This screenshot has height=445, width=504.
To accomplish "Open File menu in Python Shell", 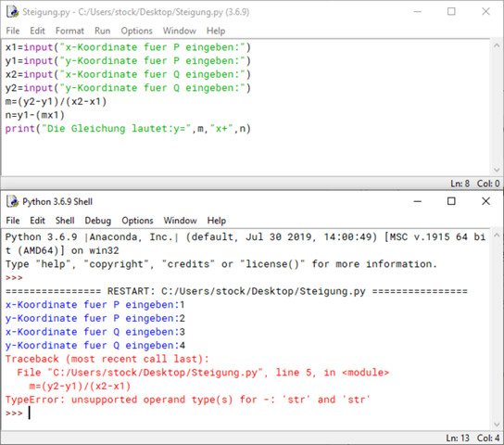I will 13,221.
